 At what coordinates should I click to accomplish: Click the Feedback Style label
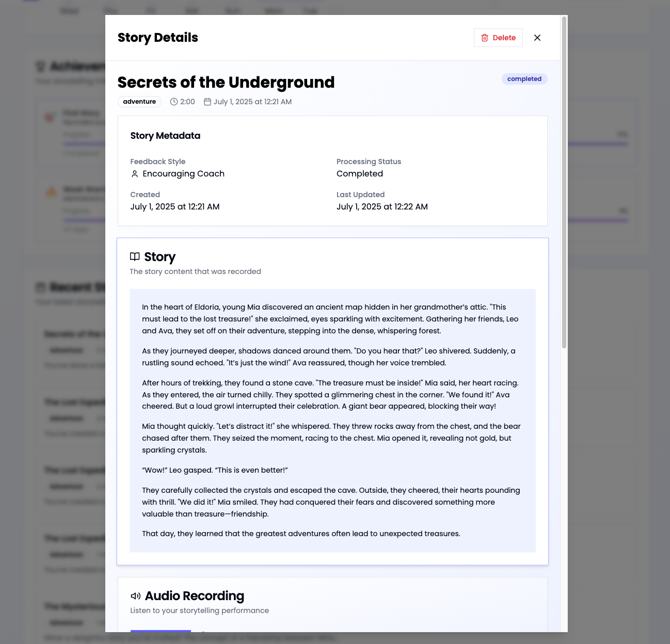click(157, 162)
